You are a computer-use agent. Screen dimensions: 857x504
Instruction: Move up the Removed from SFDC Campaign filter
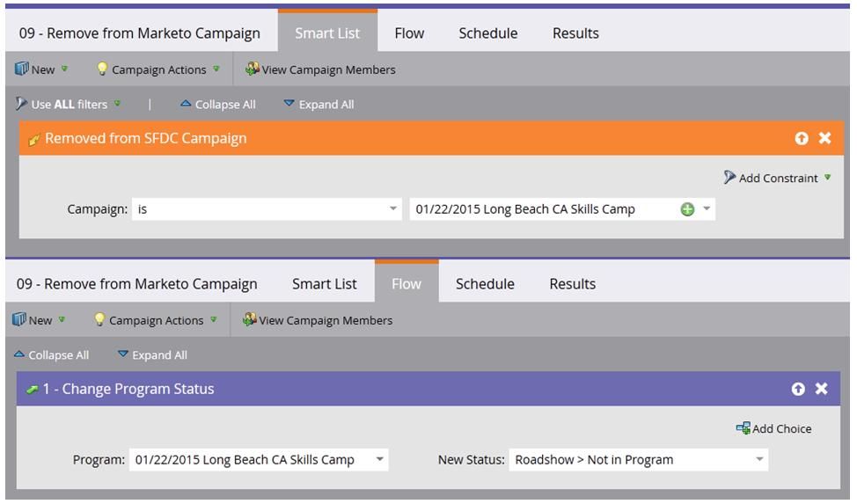801,138
